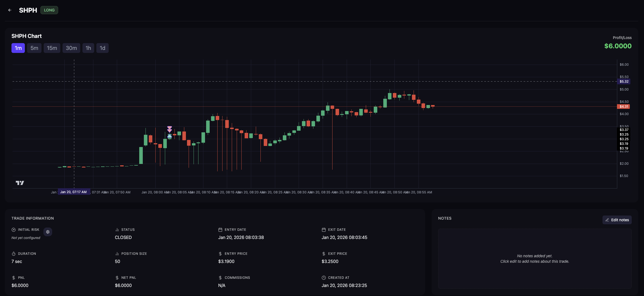
Task: Click the Exit Date calendar icon
Action: [x=324, y=230]
